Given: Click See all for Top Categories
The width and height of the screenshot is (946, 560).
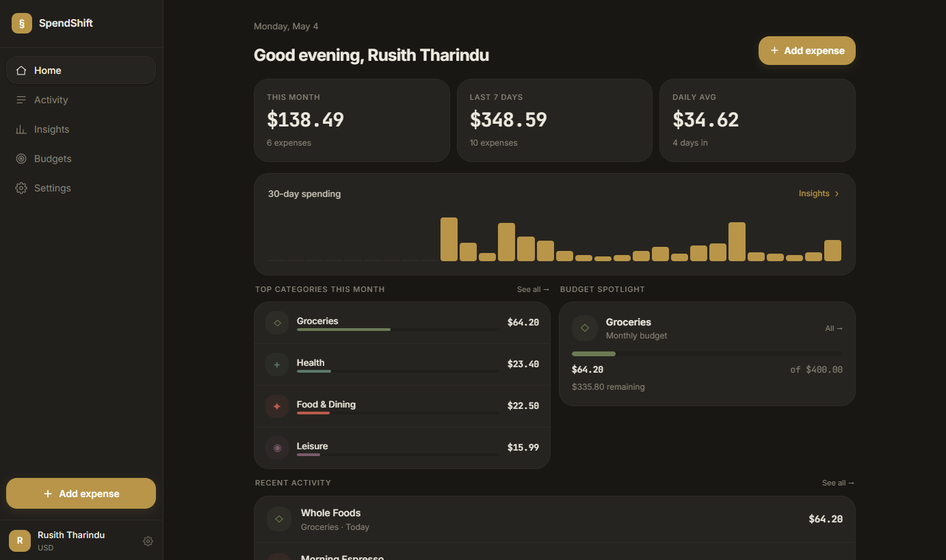Looking at the screenshot, I should point(533,289).
